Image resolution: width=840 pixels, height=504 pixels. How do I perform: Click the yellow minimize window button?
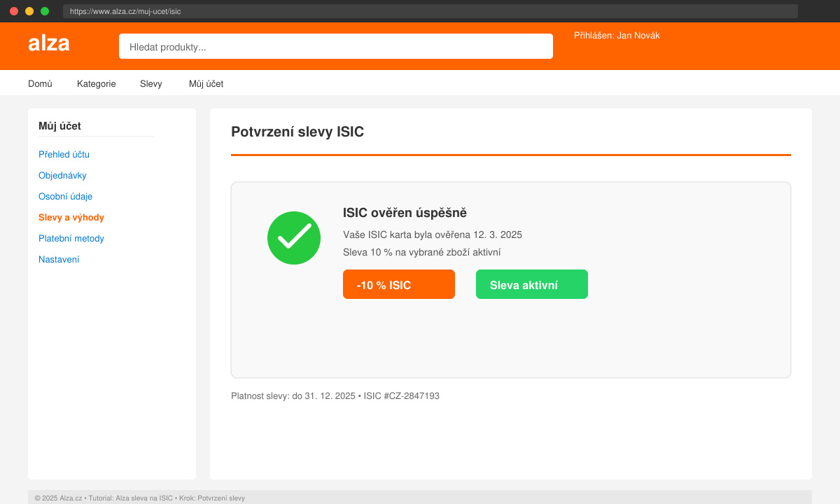(x=29, y=11)
